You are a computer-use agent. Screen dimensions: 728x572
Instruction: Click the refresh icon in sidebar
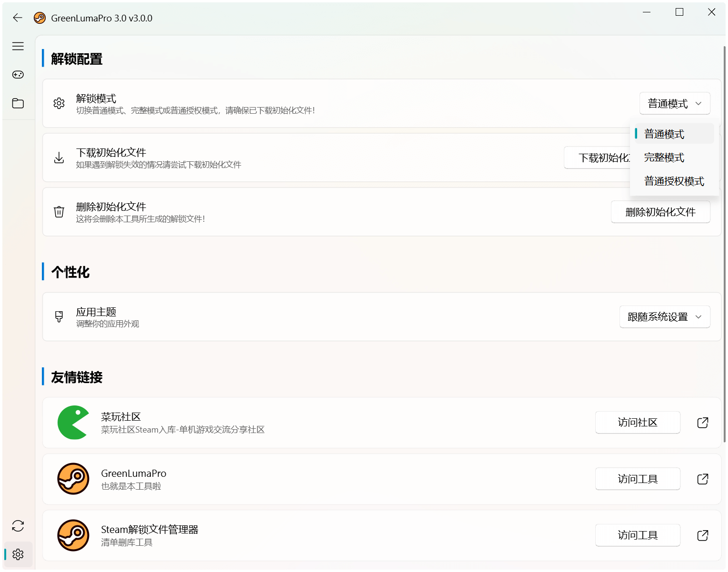coord(18,526)
